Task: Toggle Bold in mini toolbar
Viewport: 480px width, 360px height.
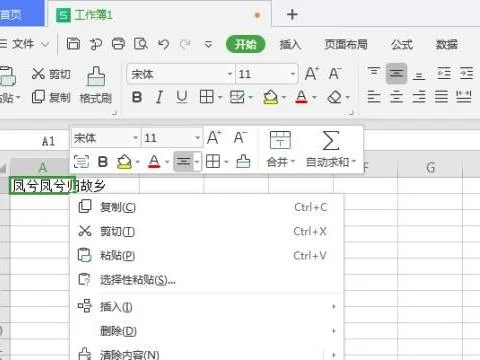Action: click(x=103, y=162)
